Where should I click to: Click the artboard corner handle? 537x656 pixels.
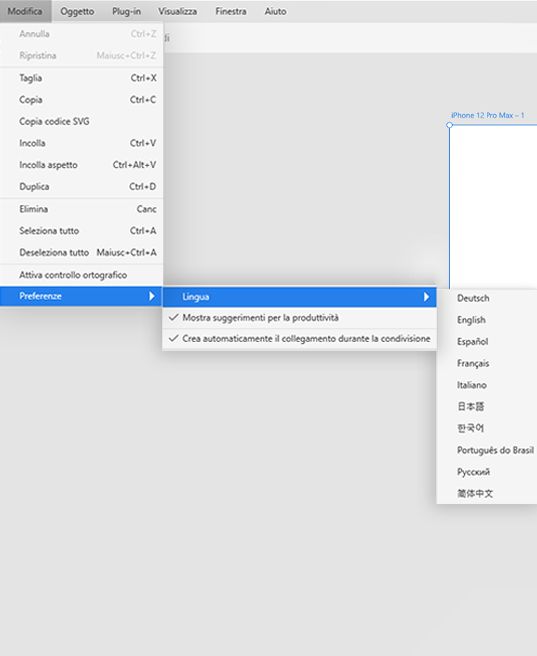[450, 125]
